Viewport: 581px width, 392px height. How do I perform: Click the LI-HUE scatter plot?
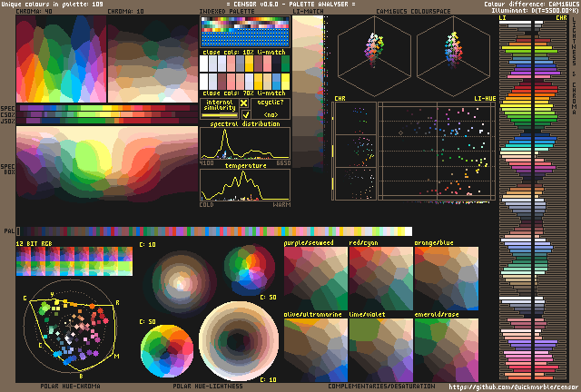click(437, 163)
